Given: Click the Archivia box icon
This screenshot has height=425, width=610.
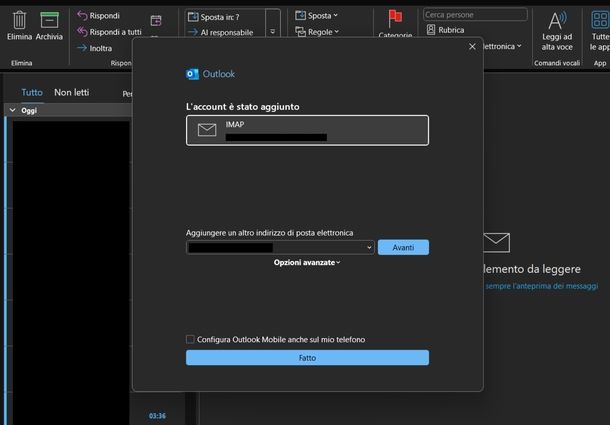Looking at the screenshot, I should (x=49, y=20).
